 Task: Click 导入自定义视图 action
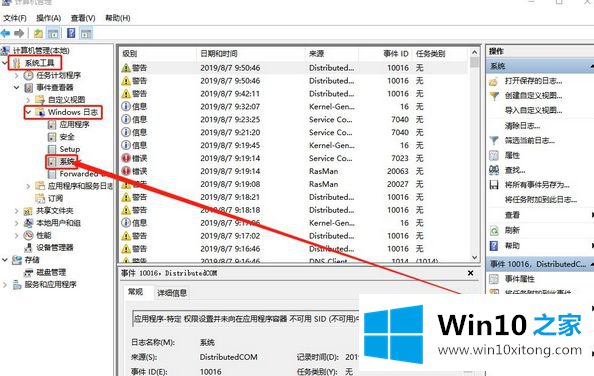[533, 110]
